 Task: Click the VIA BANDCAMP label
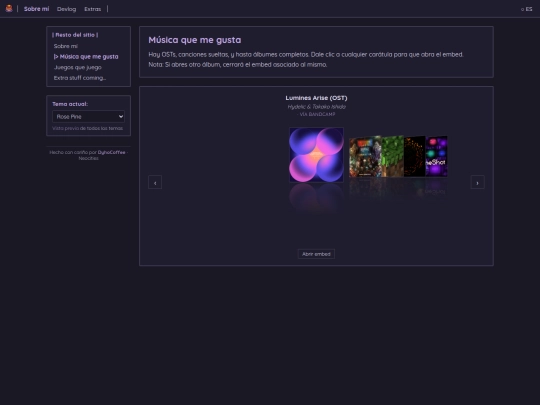coord(316,114)
